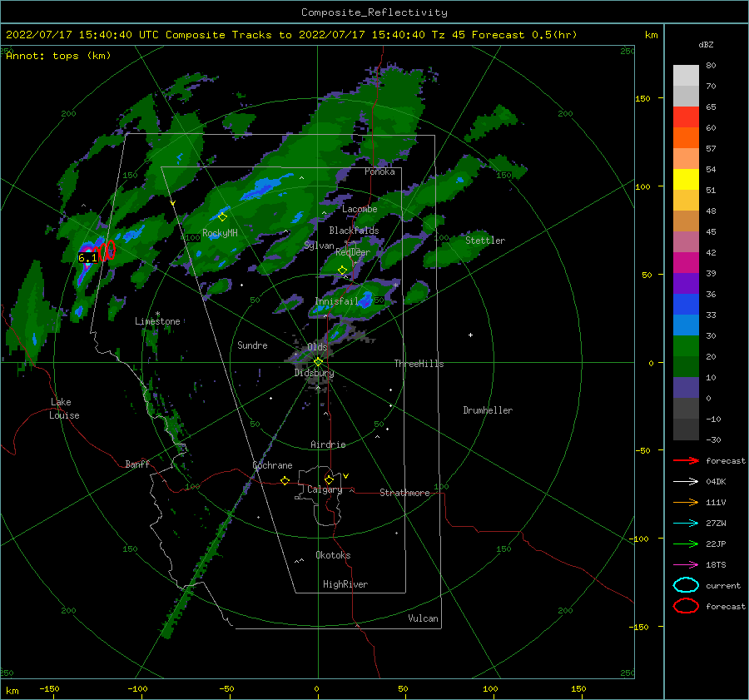This screenshot has width=749, height=700.
Task: Click the yellow diamond marker near Cochrane
Action: 285,480
